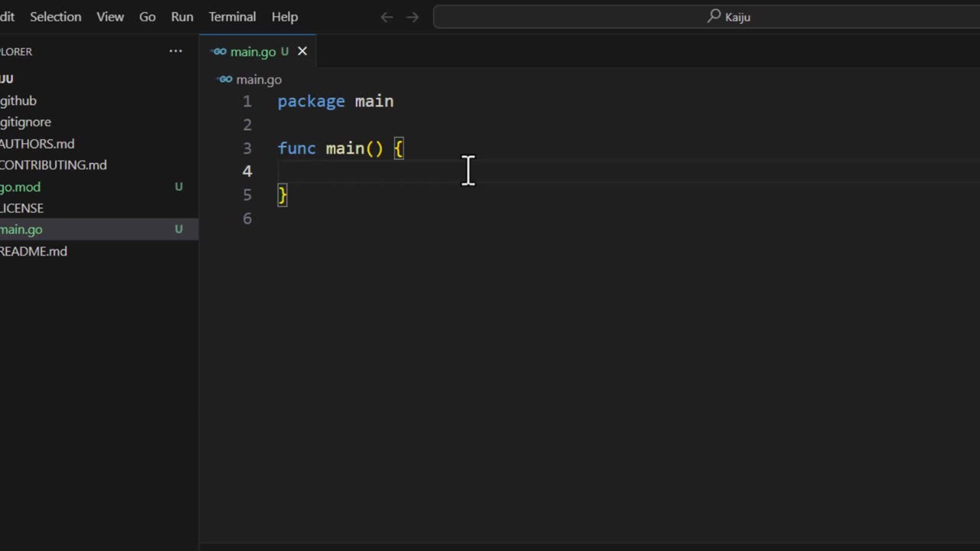This screenshot has height=551, width=980.
Task: Select the main.go editor tab
Action: point(257,51)
